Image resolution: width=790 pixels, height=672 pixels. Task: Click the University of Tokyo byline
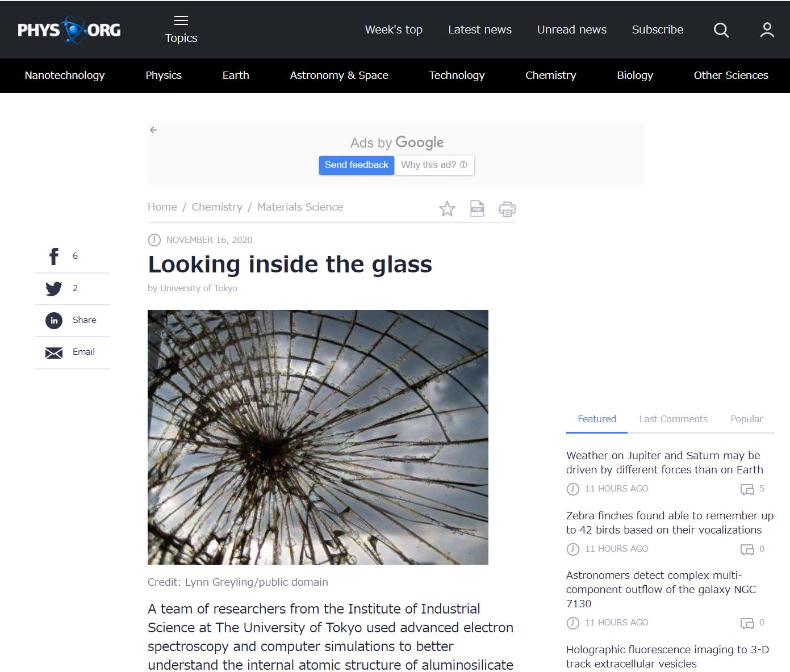(x=199, y=288)
